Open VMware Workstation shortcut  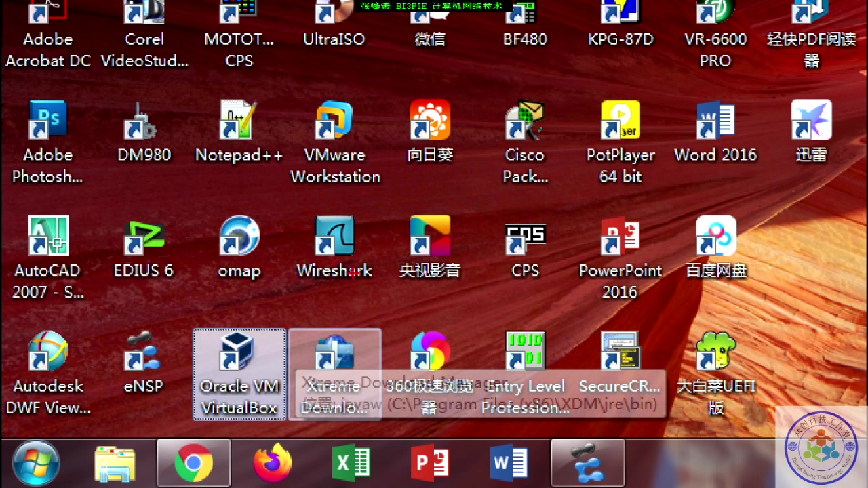(x=335, y=142)
